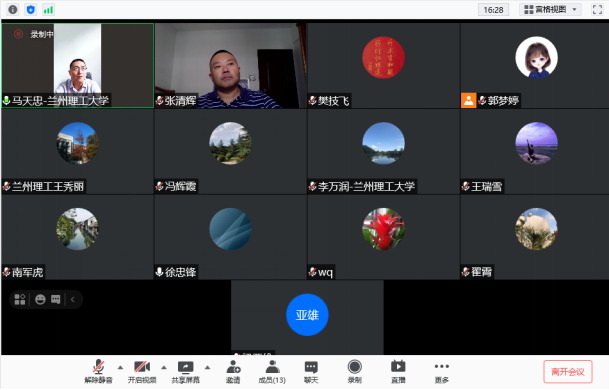The height and width of the screenshot is (390, 609).
Task: Collapse the floating toolbar chevron
Action: [73, 299]
